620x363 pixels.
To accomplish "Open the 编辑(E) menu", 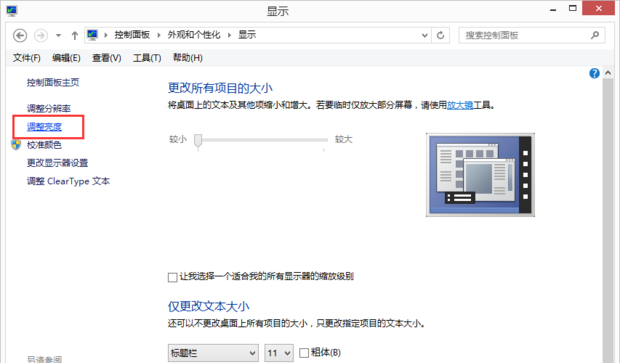I will click(66, 58).
